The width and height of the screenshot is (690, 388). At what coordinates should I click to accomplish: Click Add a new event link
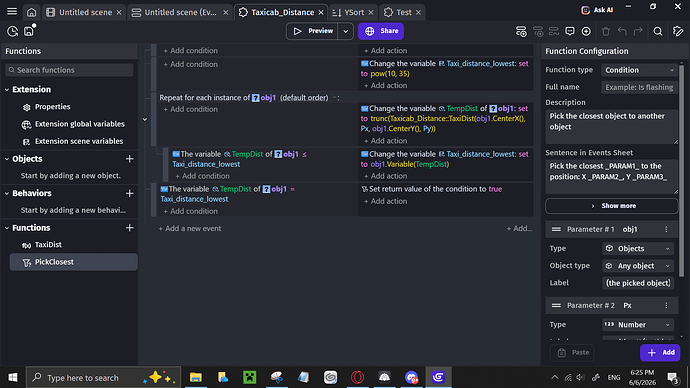point(190,228)
